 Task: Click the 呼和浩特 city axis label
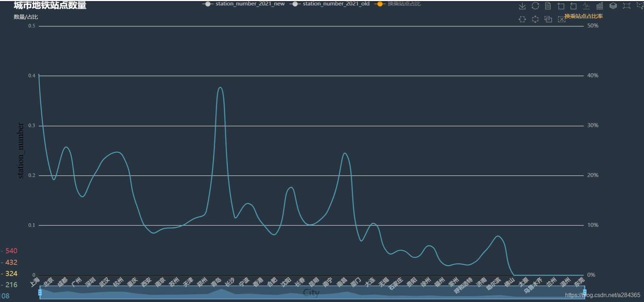(463, 285)
